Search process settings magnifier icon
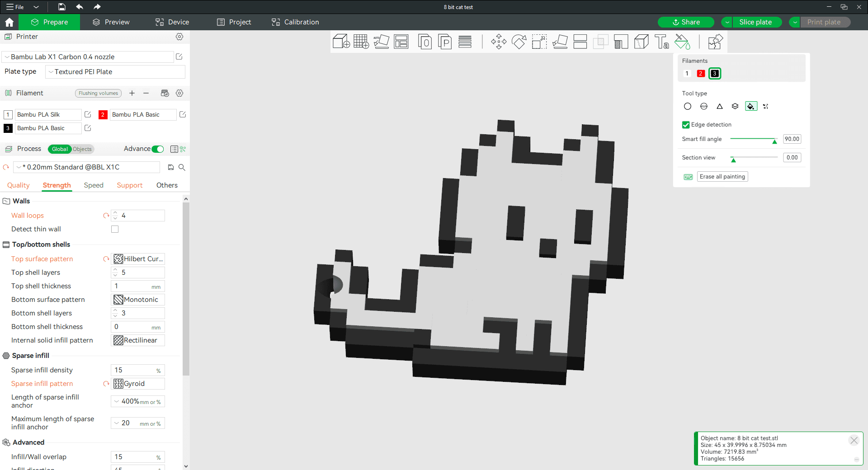 [x=182, y=167]
